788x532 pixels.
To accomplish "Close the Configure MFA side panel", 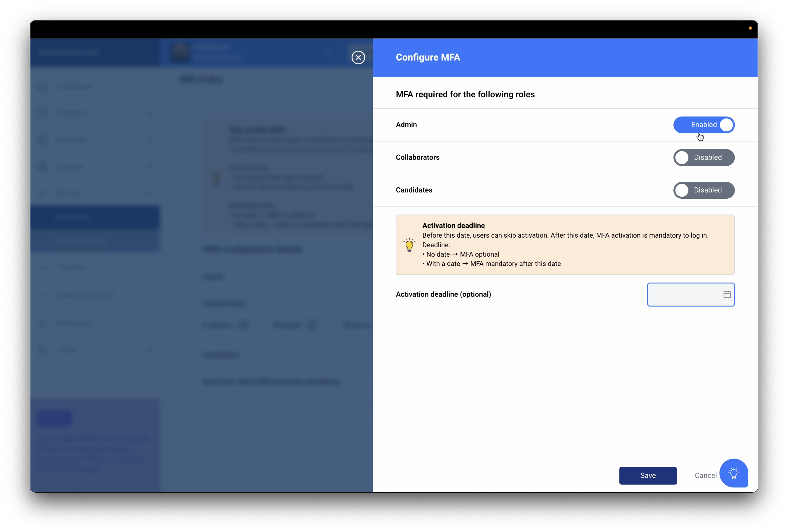I will [358, 58].
